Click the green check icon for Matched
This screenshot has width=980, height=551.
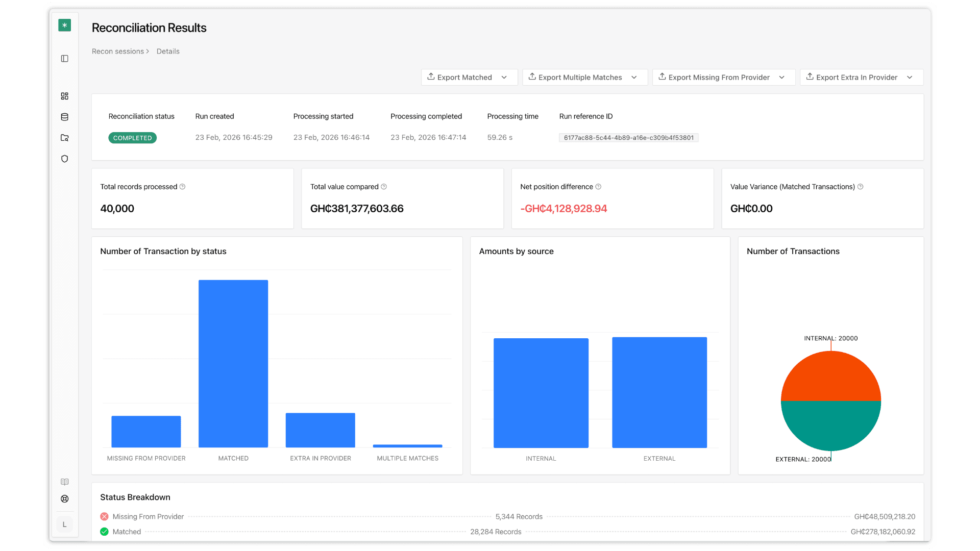pos(104,532)
